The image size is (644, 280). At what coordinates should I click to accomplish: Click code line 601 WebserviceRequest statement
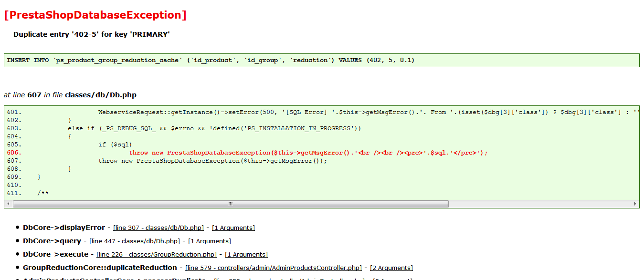click(x=369, y=112)
